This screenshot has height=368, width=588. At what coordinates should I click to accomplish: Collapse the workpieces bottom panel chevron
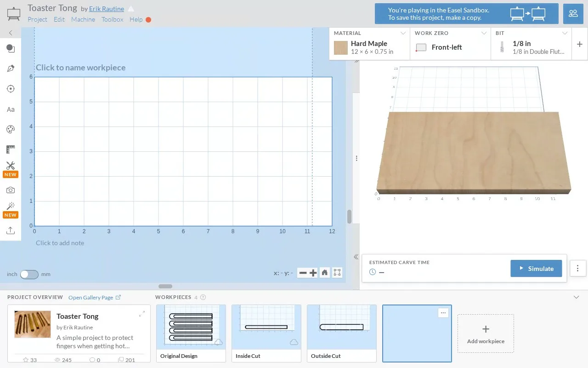point(577,297)
